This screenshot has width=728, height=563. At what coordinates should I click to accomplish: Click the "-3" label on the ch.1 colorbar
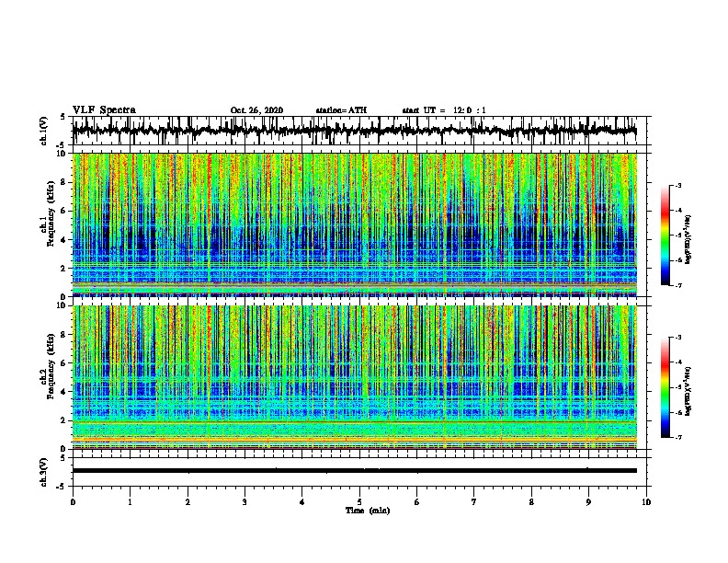pyautogui.click(x=677, y=186)
